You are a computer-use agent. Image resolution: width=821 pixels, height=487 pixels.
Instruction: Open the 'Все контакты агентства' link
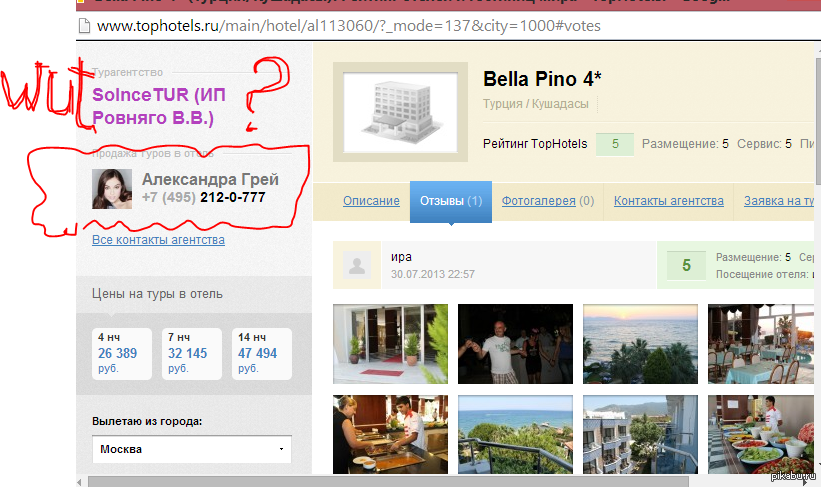tap(158, 240)
